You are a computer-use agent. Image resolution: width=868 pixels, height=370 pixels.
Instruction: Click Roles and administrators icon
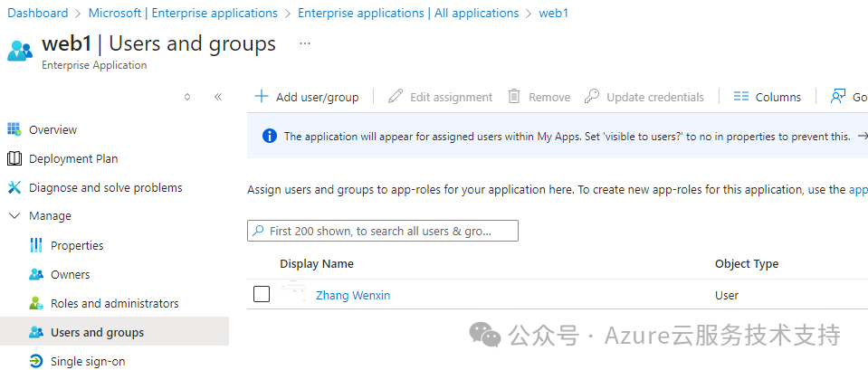36,303
